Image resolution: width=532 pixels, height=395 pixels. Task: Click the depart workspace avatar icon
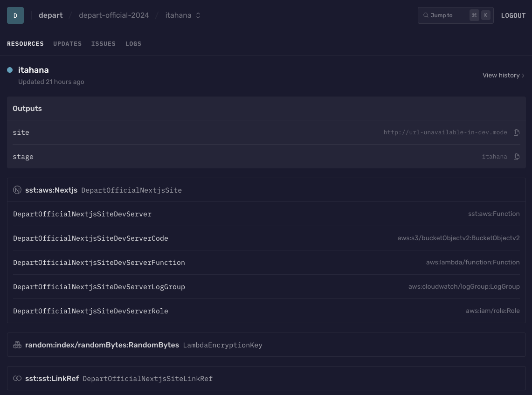pyautogui.click(x=15, y=15)
